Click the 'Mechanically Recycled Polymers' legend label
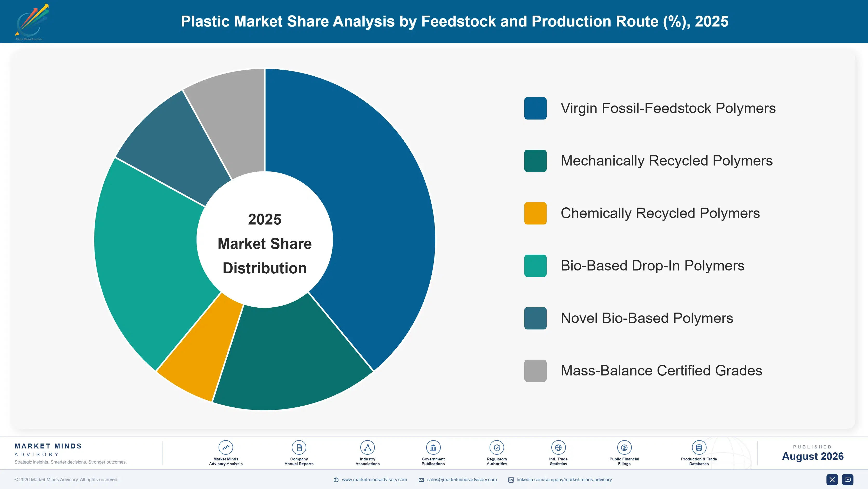 [x=667, y=161]
